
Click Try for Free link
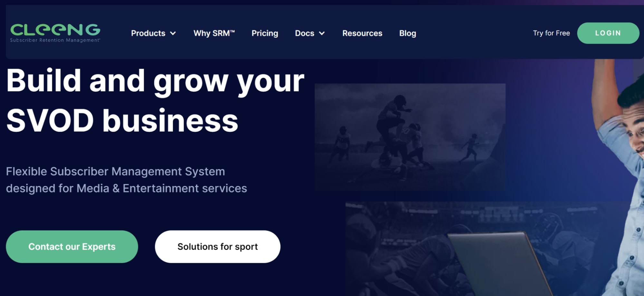pos(551,33)
